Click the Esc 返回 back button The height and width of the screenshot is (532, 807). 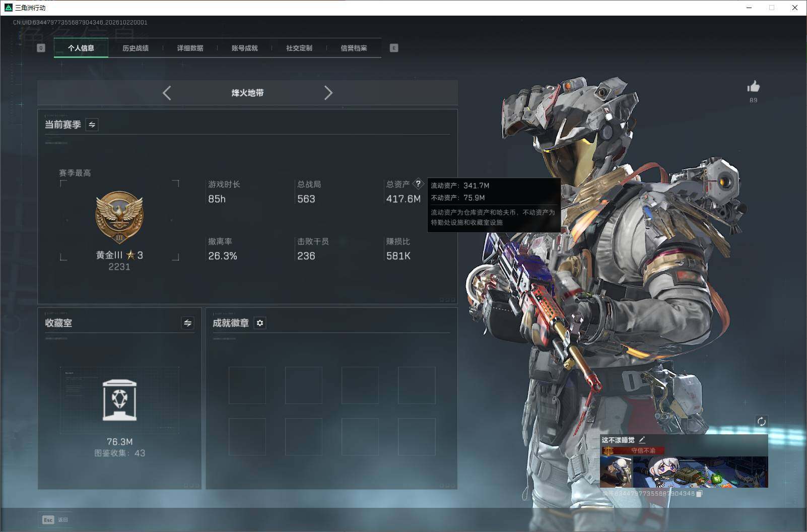pyautogui.click(x=55, y=519)
